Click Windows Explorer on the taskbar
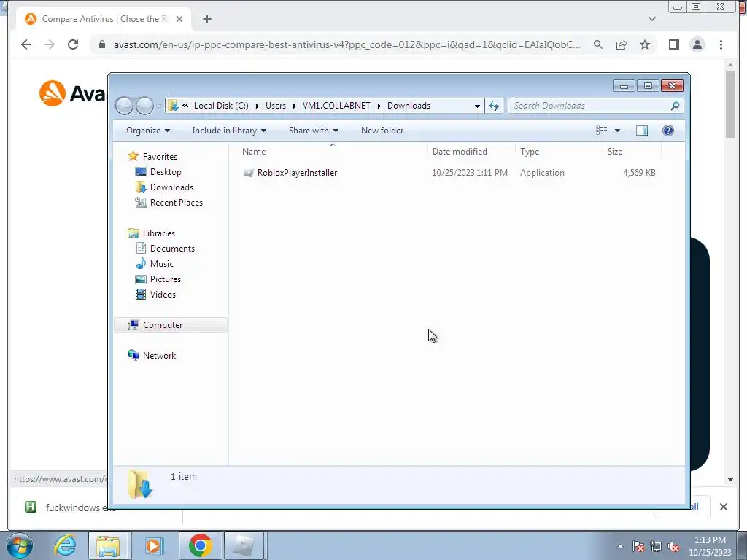Image resolution: width=747 pixels, height=560 pixels. [x=108, y=545]
